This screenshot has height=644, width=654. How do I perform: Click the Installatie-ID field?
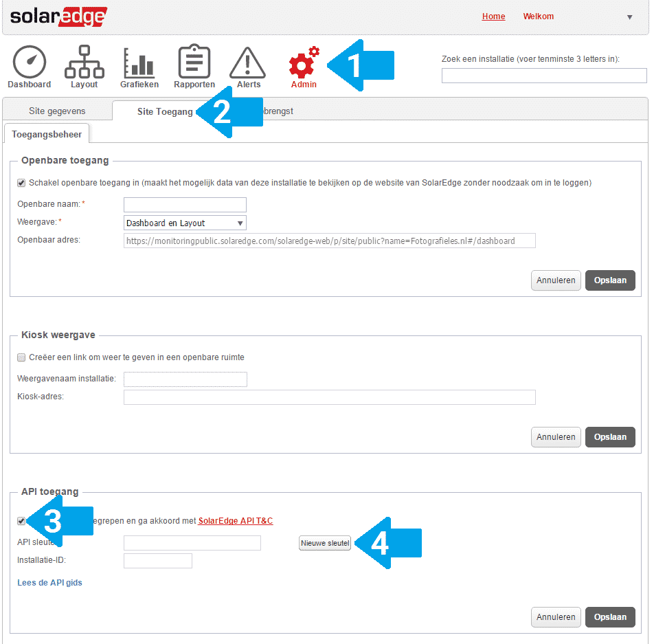click(158, 561)
